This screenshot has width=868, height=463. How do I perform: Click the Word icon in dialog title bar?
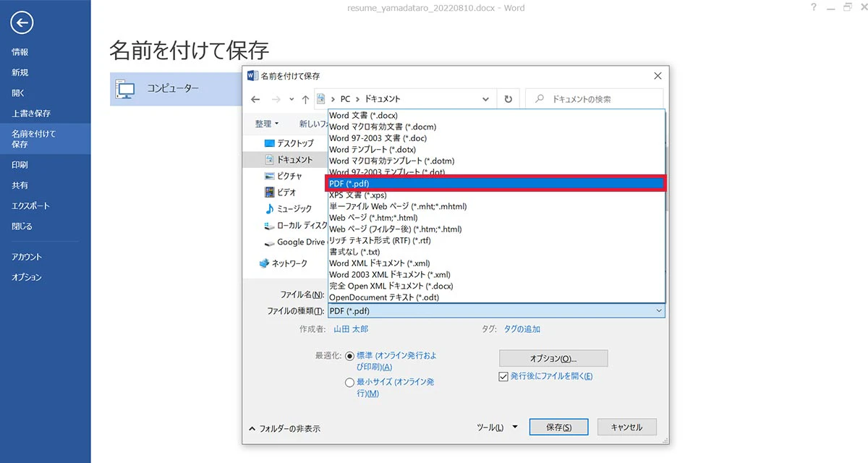(252, 75)
